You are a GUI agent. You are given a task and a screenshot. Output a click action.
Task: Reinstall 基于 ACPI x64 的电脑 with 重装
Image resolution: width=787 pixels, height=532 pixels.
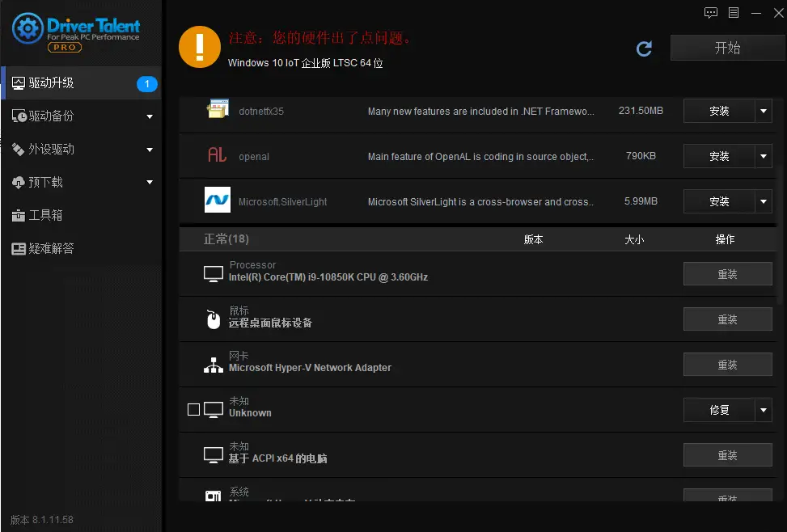(728, 455)
